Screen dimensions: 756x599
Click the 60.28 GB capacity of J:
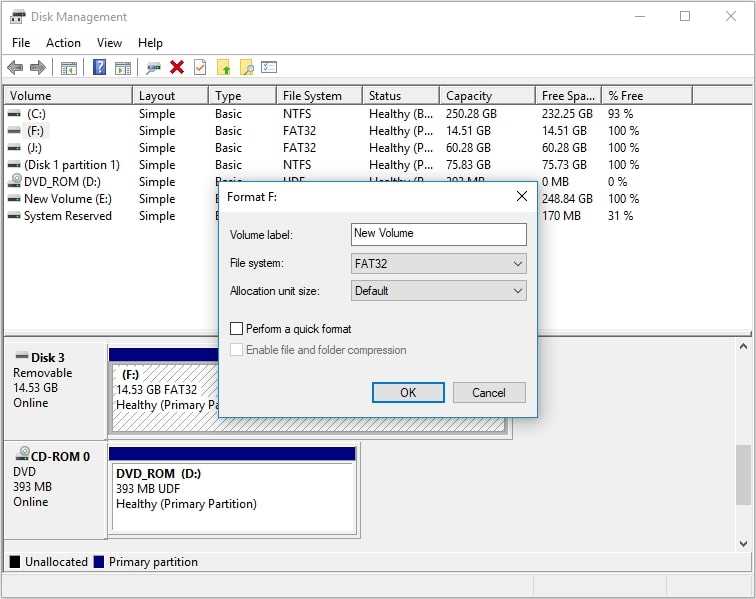468,148
